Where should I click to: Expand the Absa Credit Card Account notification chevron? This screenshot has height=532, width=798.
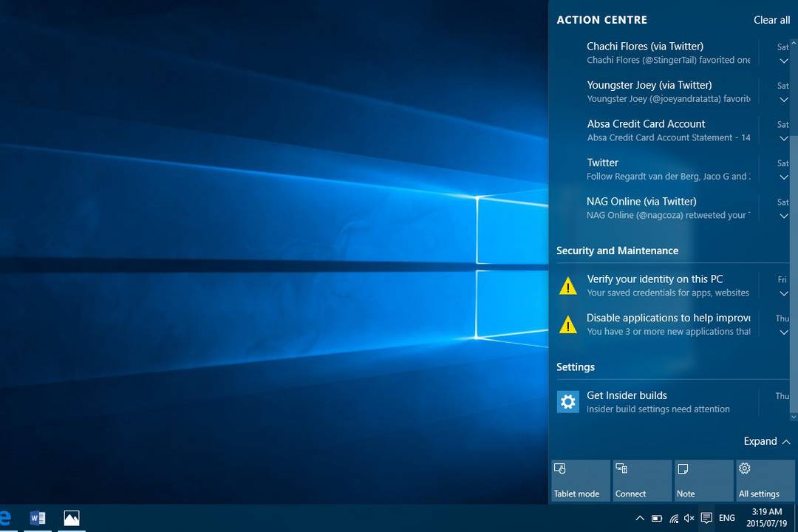point(784,138)
